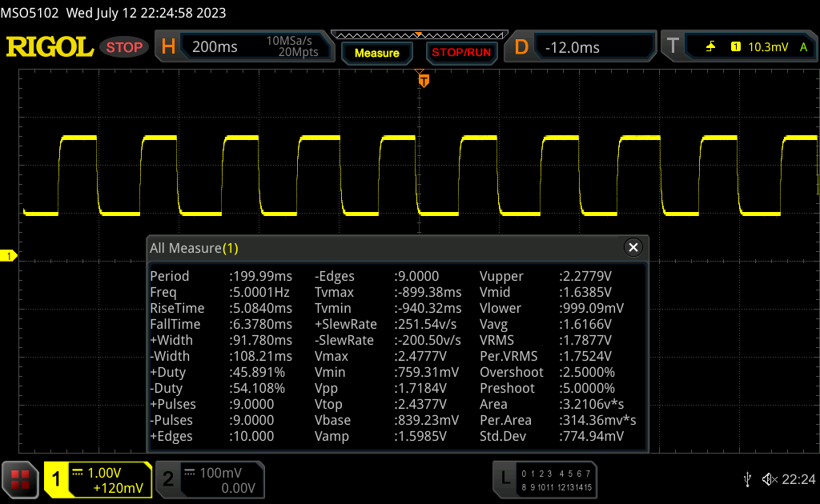Click the trigger mode A indicator

coord(803,47)
